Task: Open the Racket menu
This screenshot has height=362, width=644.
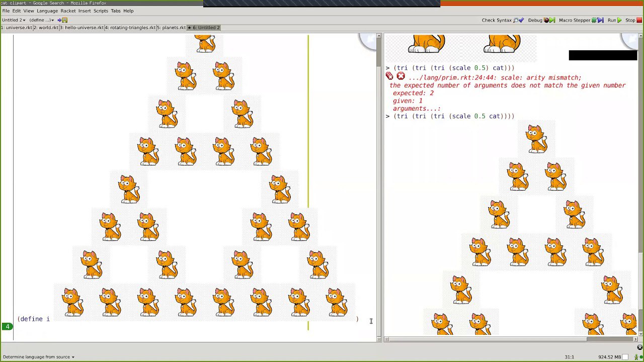Action: point(68,11)
